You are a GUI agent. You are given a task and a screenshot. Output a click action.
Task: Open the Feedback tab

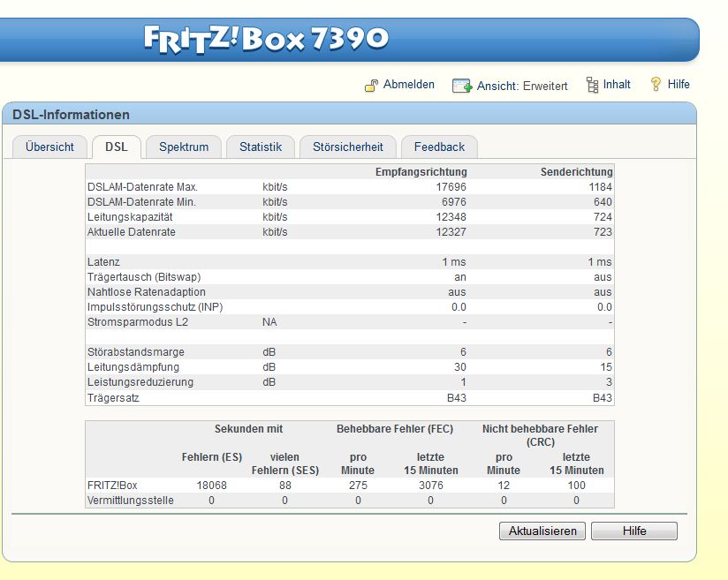(439, 147)
